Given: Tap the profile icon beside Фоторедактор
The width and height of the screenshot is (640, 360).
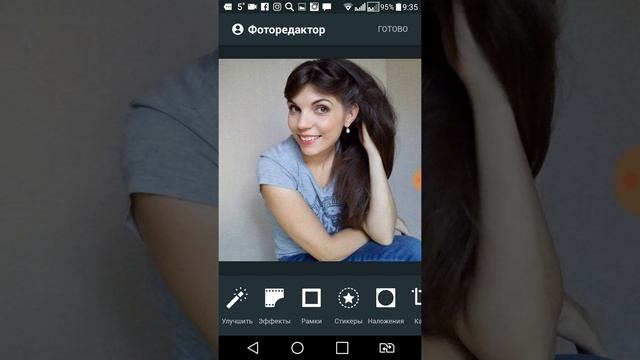Looking at the screenshot, I should click(x=238, y=29).
